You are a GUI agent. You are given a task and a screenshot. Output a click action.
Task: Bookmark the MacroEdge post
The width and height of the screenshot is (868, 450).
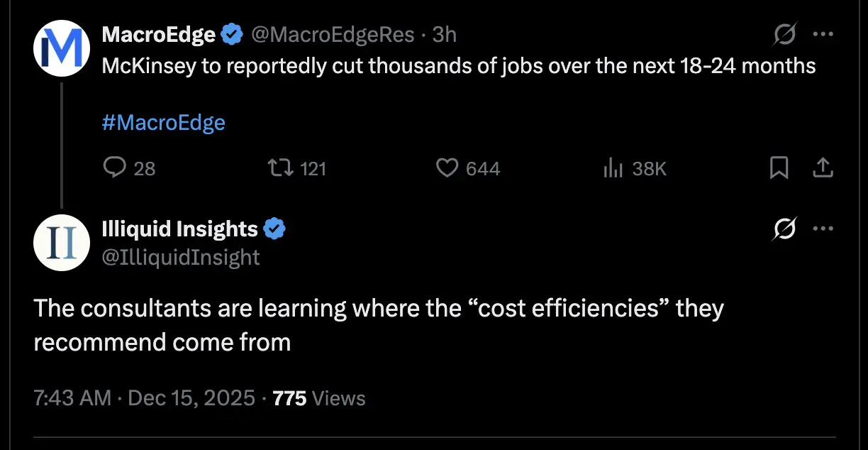pyautogui.click(x=779, y=168)
